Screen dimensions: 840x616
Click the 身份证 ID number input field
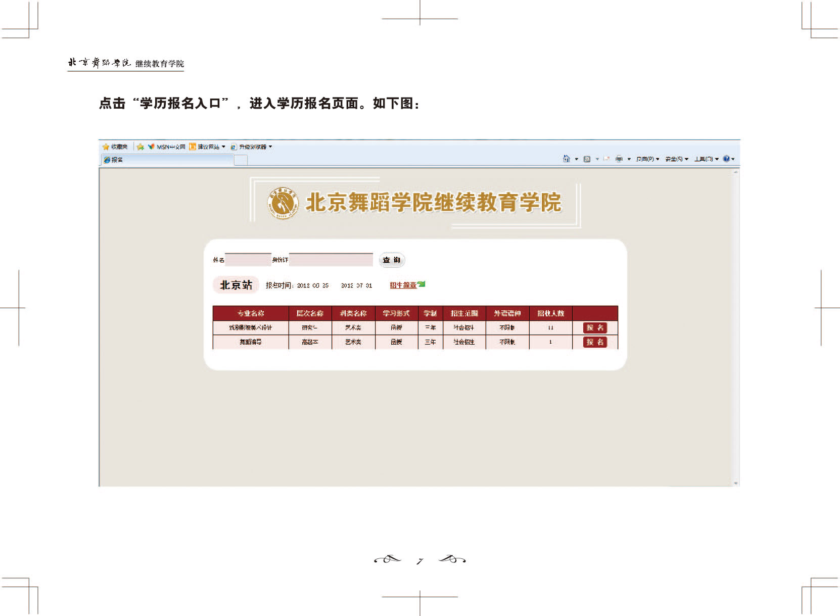pos(331,260)
